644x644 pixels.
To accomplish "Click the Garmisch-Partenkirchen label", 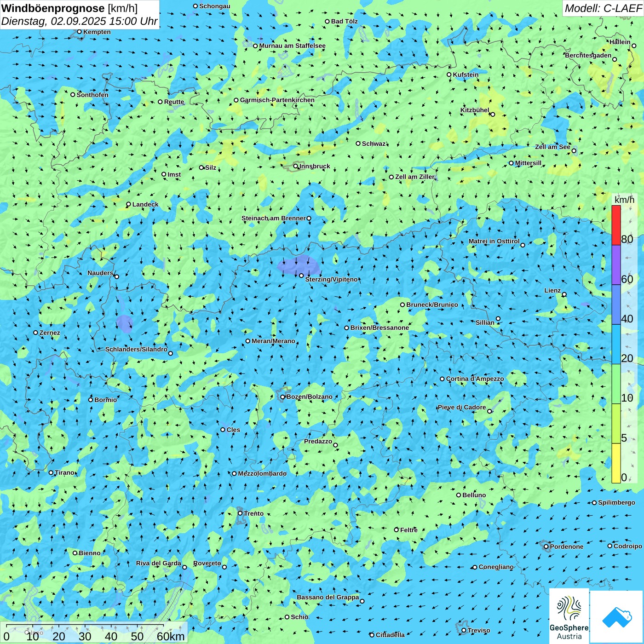I will [x=277, y=100].
